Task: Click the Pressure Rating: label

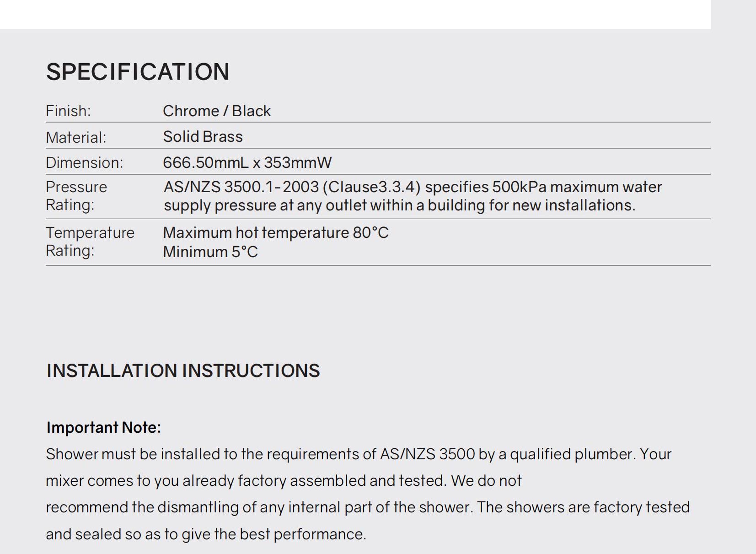Action: tap(76, 196)
